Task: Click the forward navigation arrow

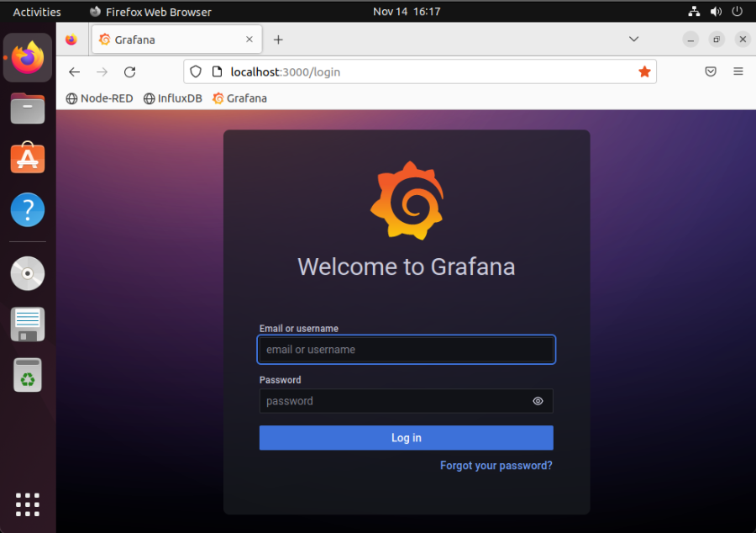Action: (x=102, y=71)
